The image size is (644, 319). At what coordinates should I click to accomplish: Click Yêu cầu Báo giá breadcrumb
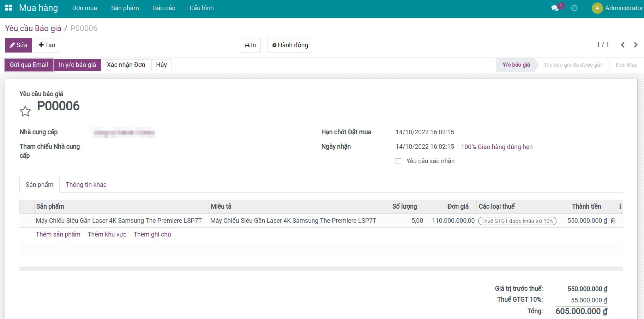click(x=33, y=28)
